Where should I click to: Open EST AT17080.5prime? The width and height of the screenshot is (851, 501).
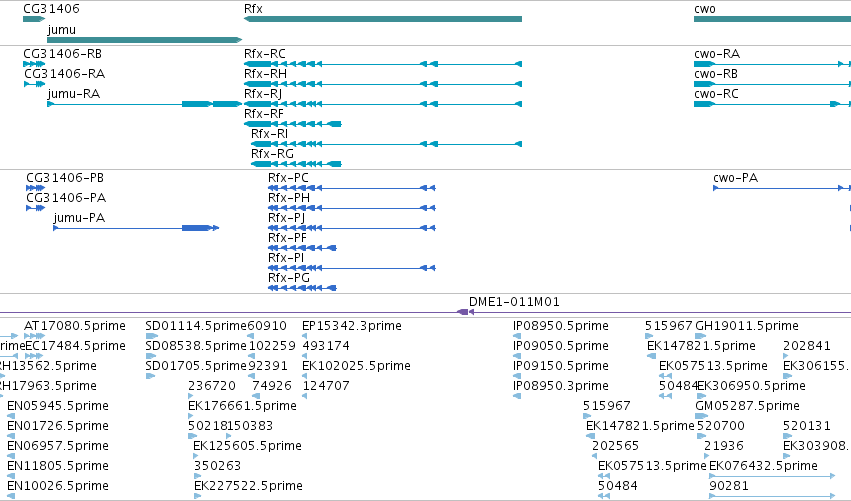75,326
